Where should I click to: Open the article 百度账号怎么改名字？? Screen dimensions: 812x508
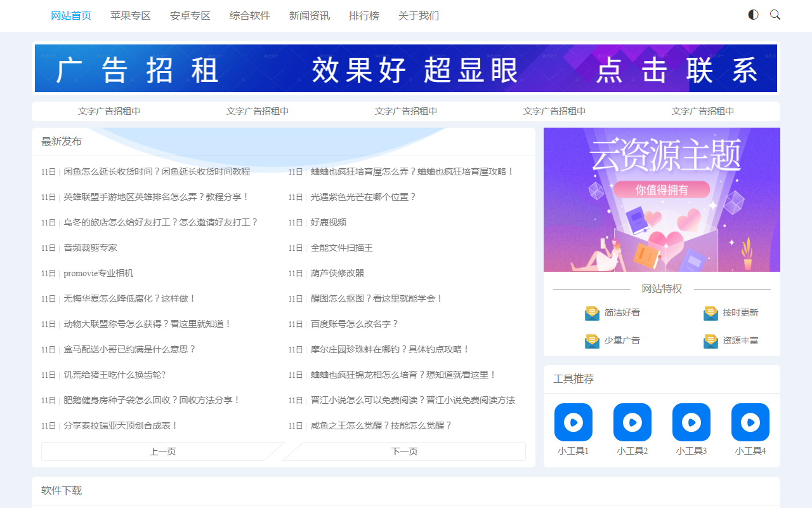355,324
